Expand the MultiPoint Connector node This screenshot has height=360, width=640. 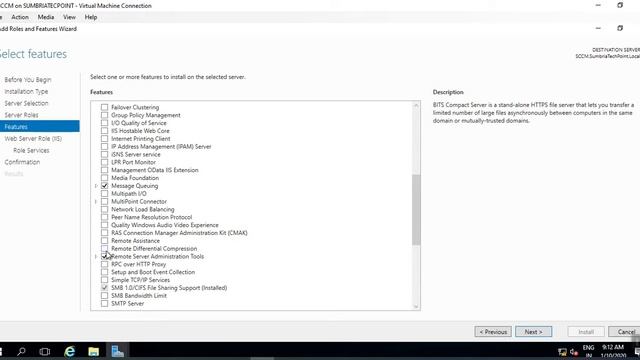[x=96, y=202]
